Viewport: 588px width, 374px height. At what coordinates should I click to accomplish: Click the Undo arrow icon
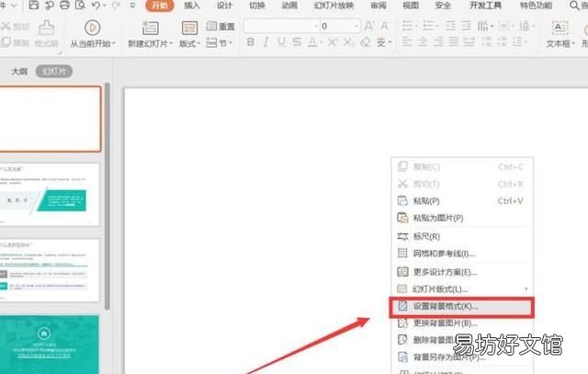(96, 6)
